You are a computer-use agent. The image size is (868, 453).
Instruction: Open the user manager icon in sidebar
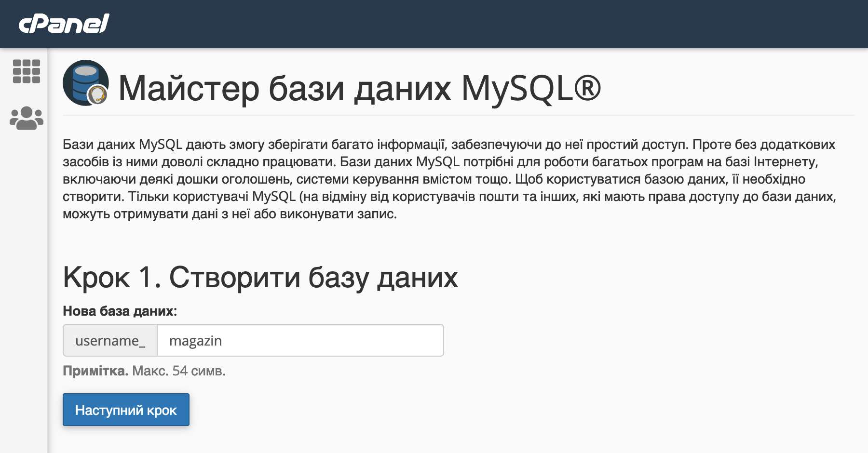(x=27, y=118)
